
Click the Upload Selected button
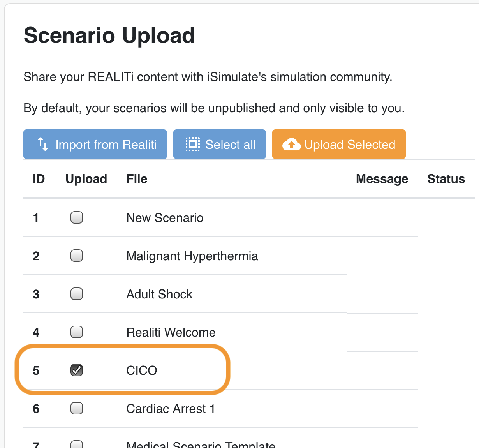[x=338, y=144]
